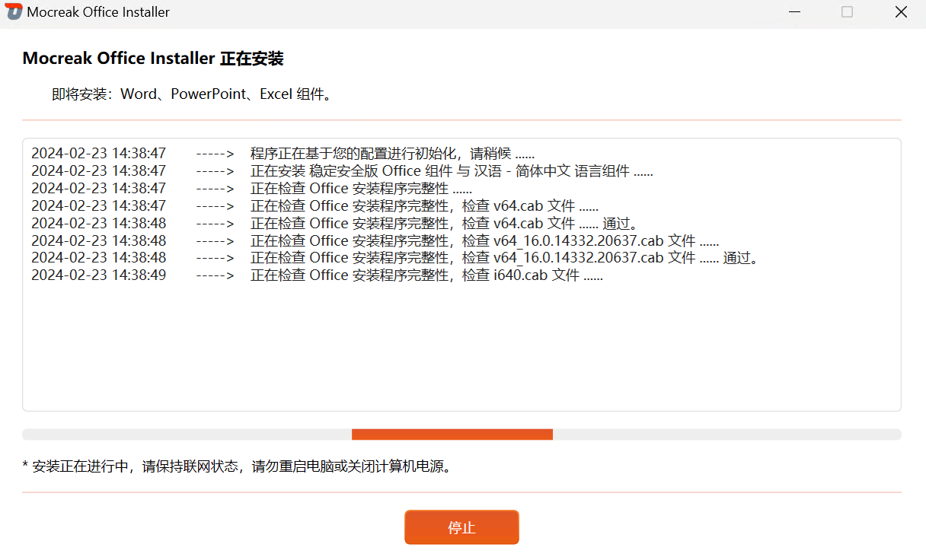926x560 pixels.
Task: Select the log line 正在安装 稳定安全版 Office 组件
Action: (x=342, y=171)
